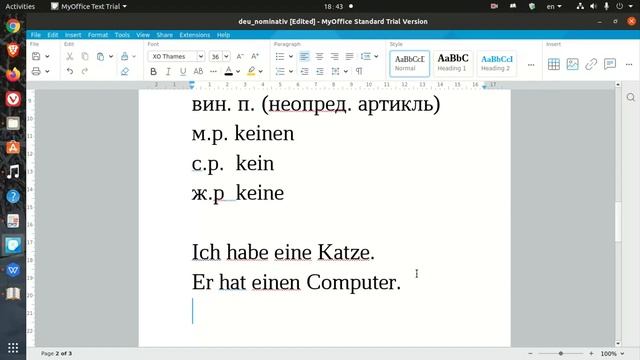This screenshot has width=640, height=360.
Task: Adjust the zoom slider handle
Action: tap(561, 353)
